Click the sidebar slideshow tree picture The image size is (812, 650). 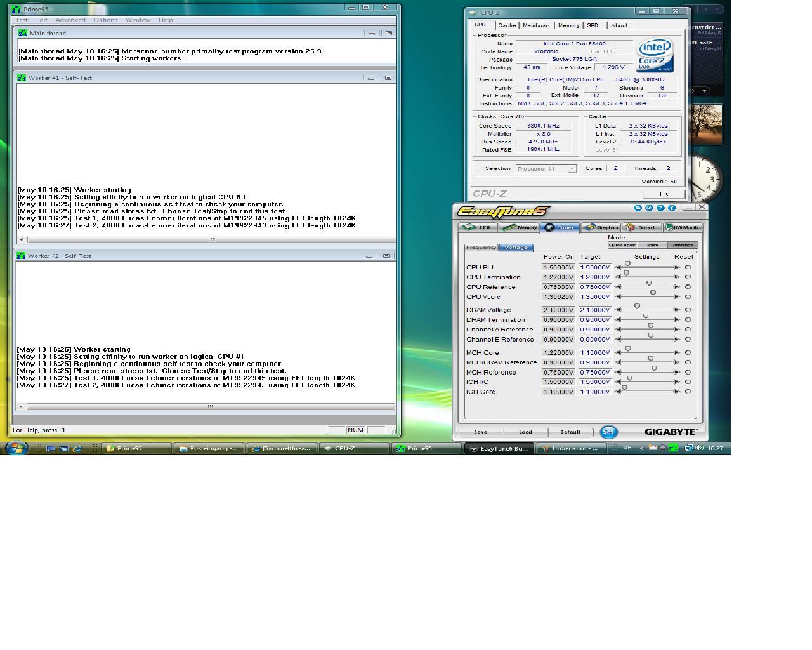click(705, 124)
